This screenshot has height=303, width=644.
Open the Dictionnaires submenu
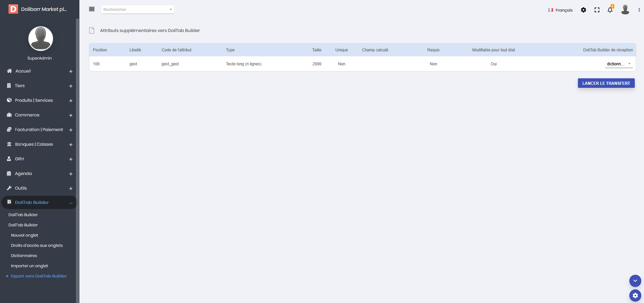pos(24,256)
